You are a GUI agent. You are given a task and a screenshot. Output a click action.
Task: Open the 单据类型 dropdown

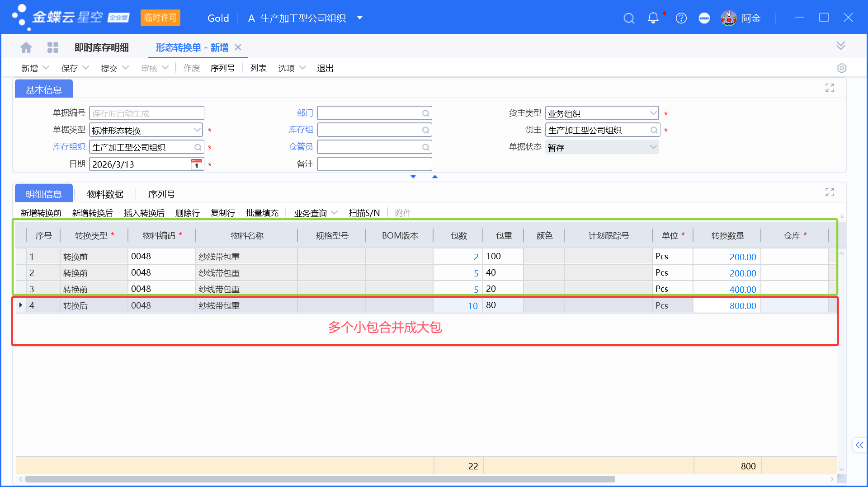(x=197, y=130)
